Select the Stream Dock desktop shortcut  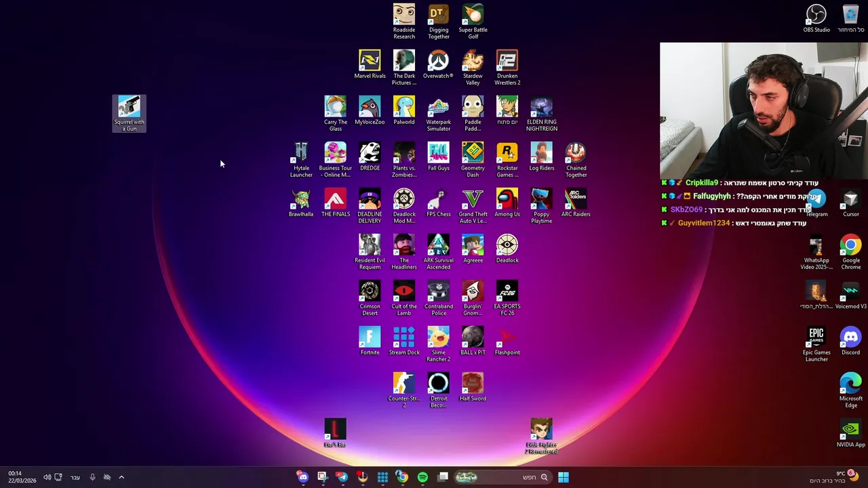point(404,341)
